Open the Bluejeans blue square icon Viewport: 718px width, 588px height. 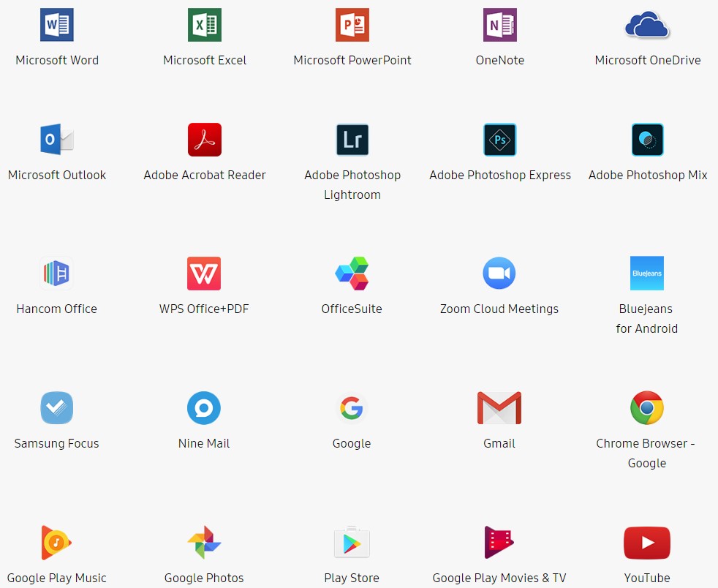[646, 273]
